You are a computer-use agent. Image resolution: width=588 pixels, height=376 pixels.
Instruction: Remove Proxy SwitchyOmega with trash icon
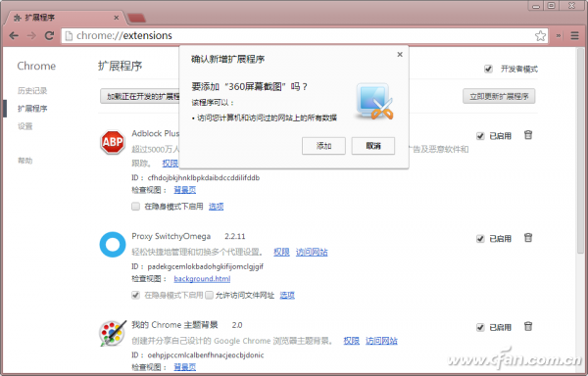pos(528,238)
